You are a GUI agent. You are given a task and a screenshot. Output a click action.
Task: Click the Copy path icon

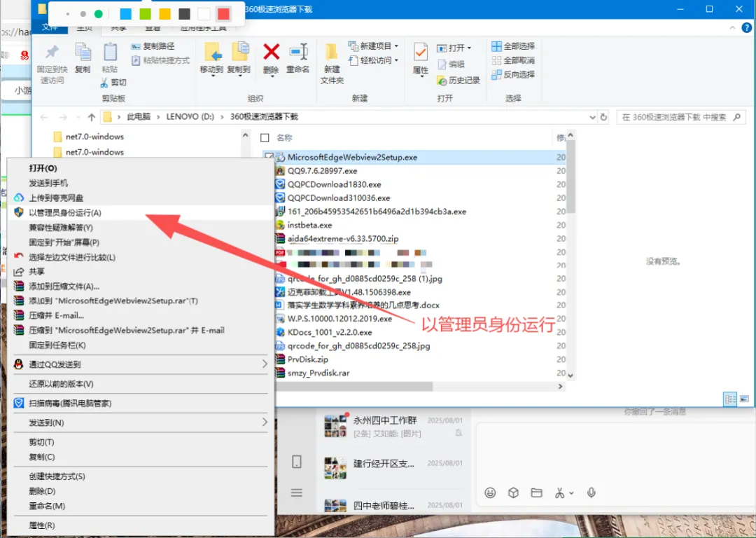point(136,46)
